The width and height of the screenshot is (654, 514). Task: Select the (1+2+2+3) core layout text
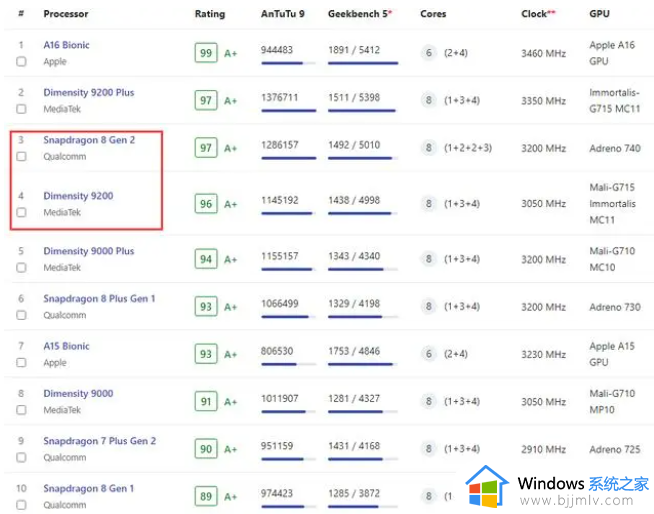468,148
